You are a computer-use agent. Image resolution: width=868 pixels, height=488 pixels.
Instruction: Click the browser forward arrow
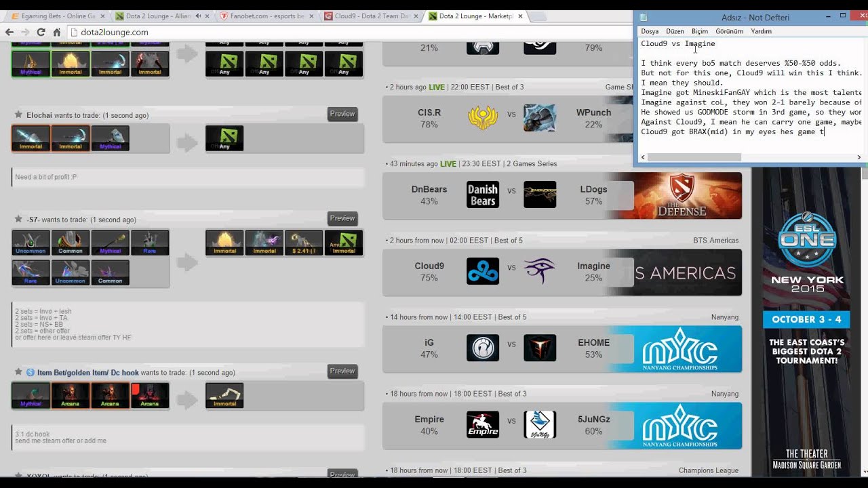25,32
